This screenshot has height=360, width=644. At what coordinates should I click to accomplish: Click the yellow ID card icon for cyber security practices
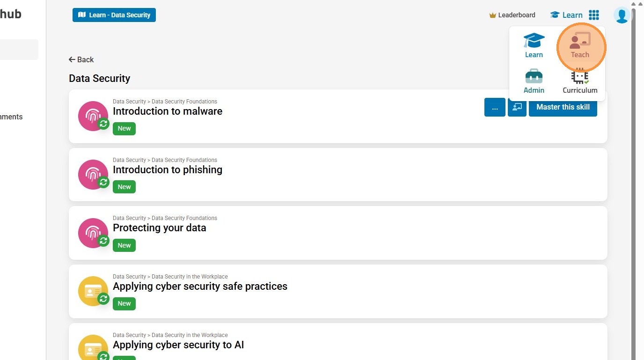pos(93,291)
